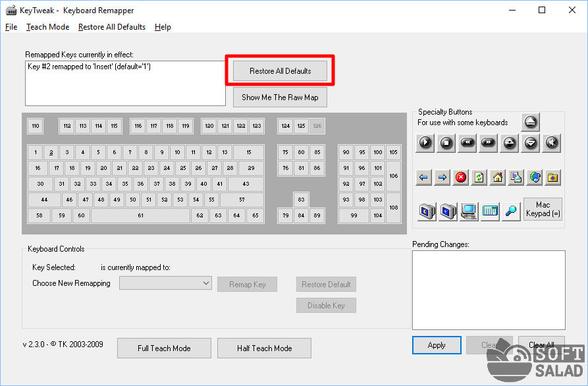Select the magnifier Search specialty button
Image resolution: width=588 pixels, height=386 pixels.
(x=510, y=211)
